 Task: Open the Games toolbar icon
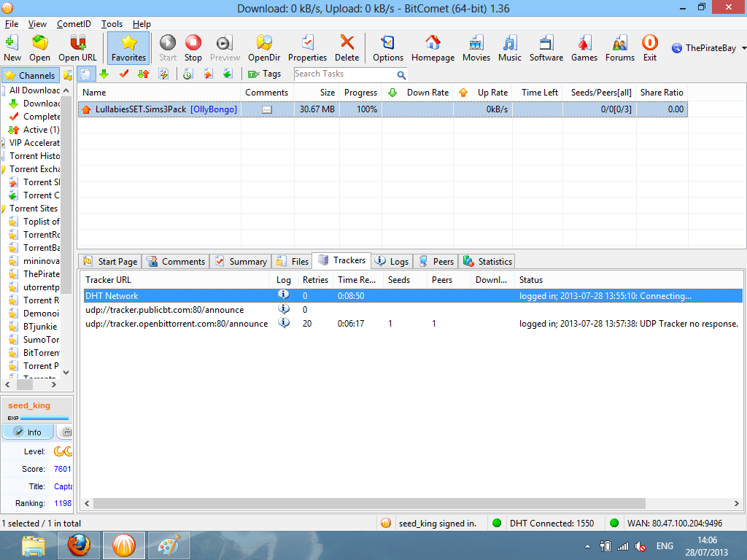[x=584, y=48]
